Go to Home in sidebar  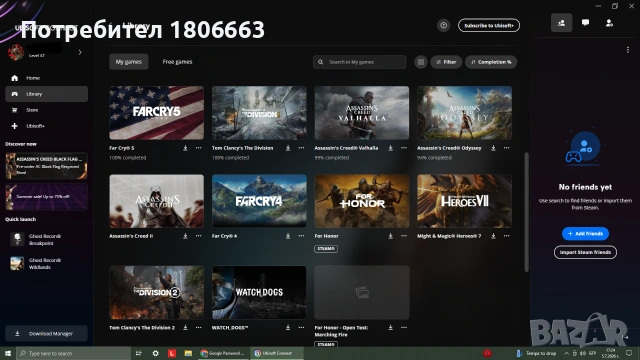tap(47, 78)
